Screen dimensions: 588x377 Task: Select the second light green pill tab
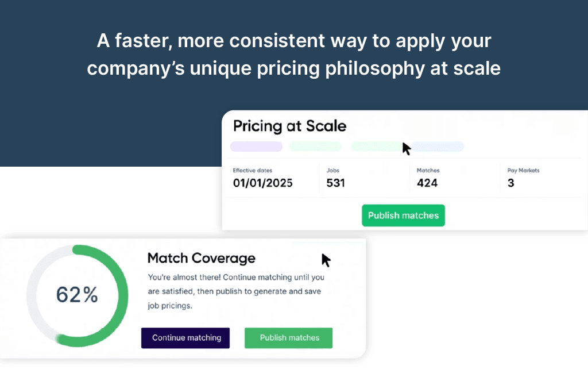pos(376,147)
